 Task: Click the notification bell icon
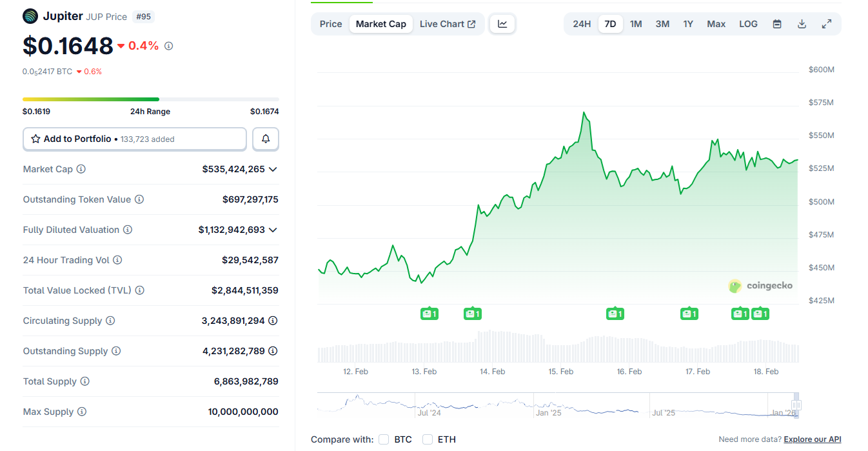point(265,139)
